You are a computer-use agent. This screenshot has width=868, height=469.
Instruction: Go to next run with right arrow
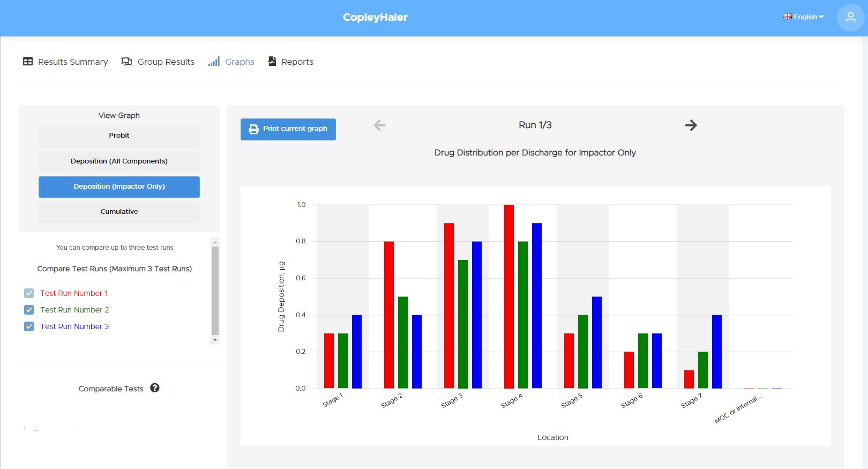(691, 125)
